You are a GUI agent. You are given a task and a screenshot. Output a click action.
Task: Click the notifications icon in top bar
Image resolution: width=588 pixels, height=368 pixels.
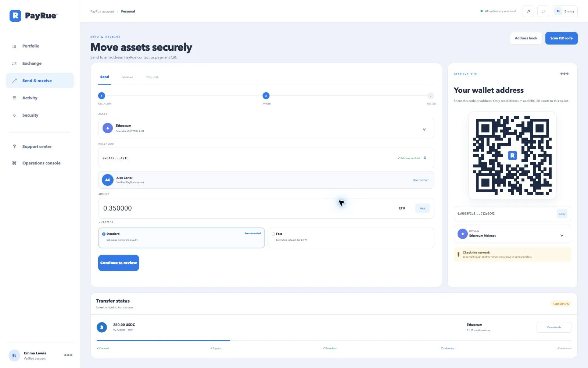(543, 11)
